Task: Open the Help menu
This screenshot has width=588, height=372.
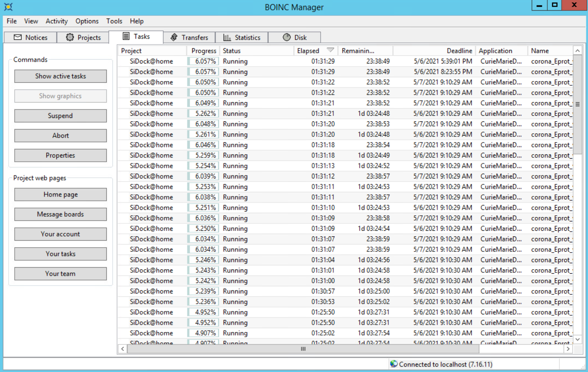Action: click(x=137, y=21)
